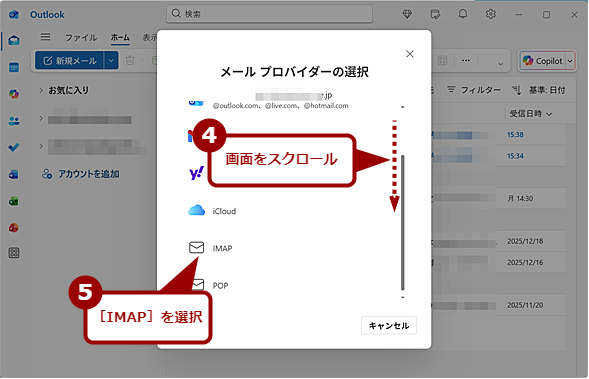Open more options ellipsis in ribbon

(x=466, y=60)
